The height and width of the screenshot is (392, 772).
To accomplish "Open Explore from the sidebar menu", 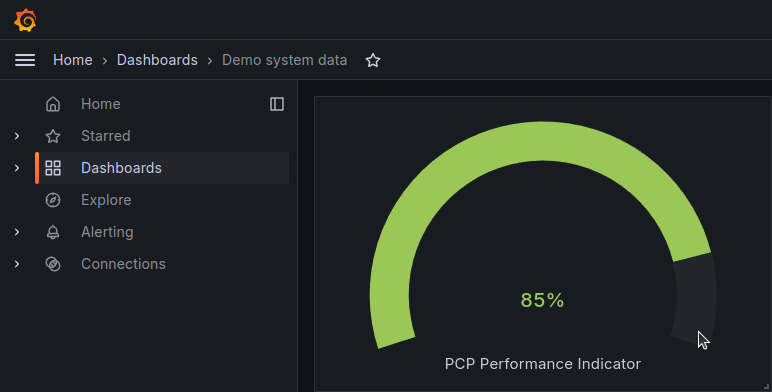I will pos(106,200).
